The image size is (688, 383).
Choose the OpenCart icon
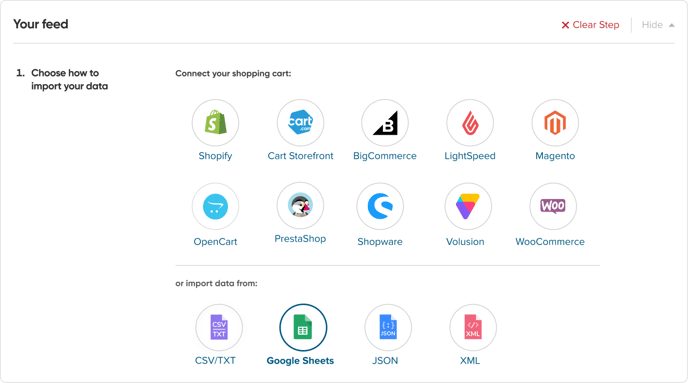point(215,206)
